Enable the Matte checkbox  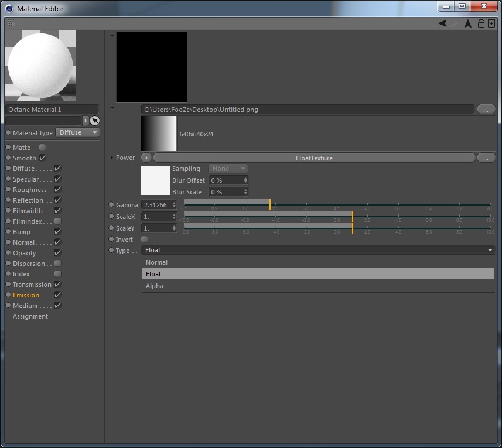(42, 147)
